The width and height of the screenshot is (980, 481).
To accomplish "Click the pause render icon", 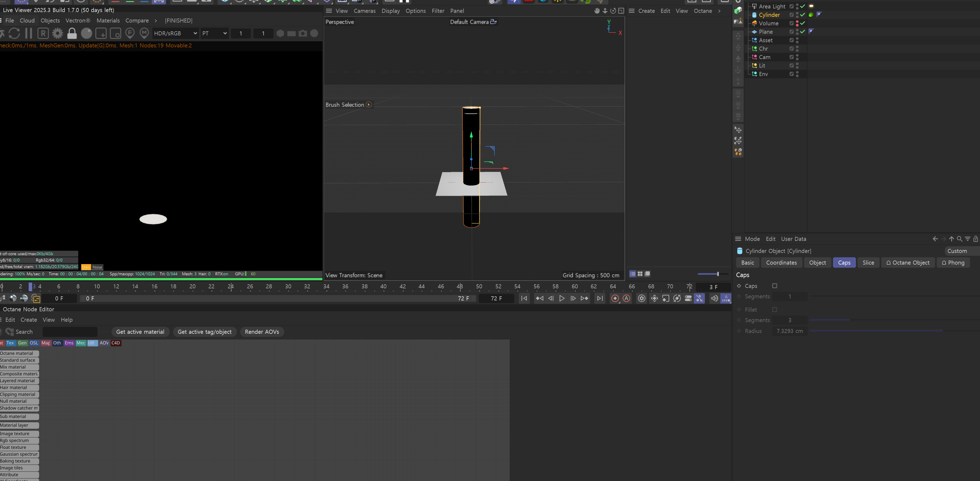I will pyautogui.click(x=28, y=34).
